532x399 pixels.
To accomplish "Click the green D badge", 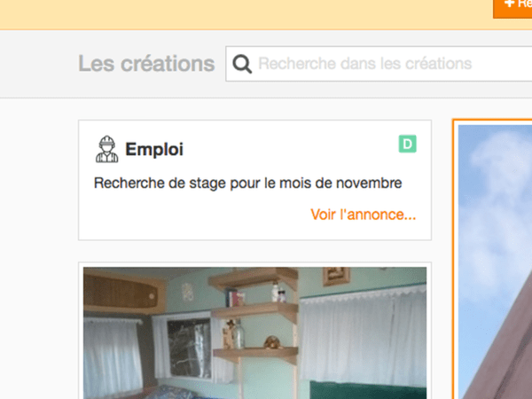I will pos(407,144).
